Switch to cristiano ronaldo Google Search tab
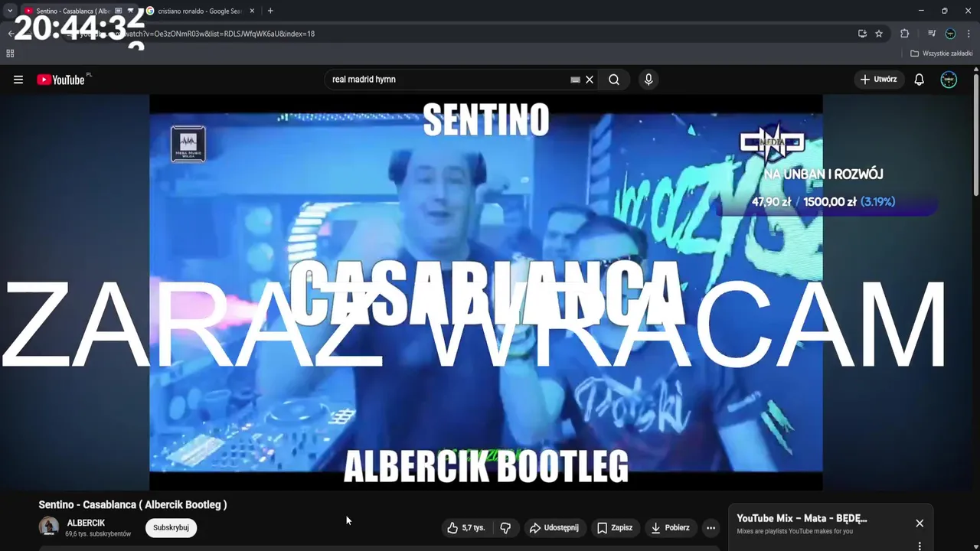The width and height of the screenshot is (980, 551). tap(201, 11)
